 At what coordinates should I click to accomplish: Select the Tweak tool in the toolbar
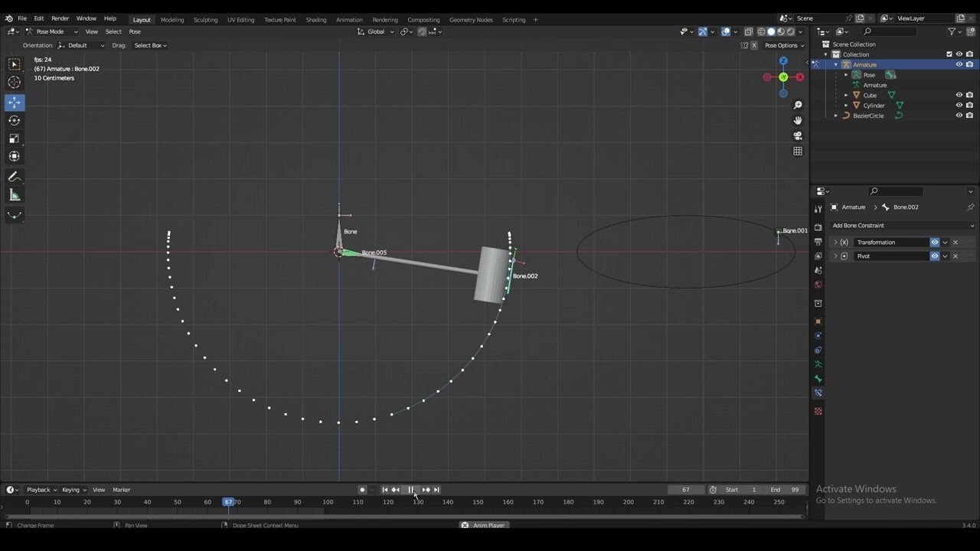pyautogui.click(x=14, y=64)
